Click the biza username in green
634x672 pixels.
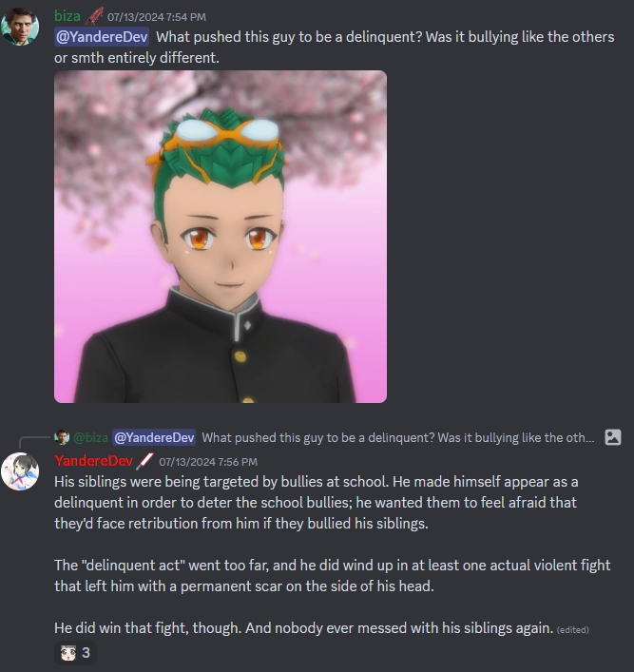coord(67,16)
